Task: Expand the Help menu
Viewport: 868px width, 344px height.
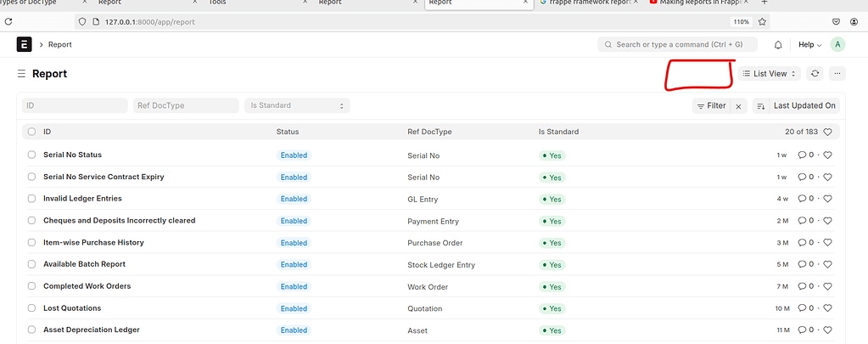Action: (809, 45)
